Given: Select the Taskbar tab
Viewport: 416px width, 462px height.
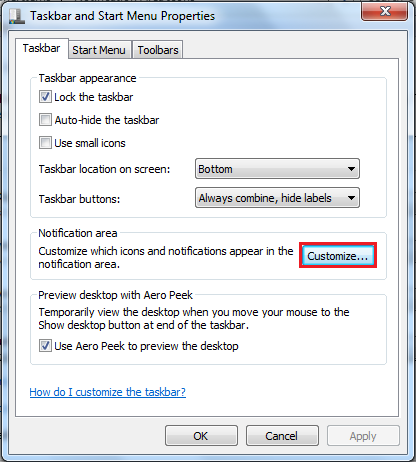Looking at the screenshot, I should click(x=42, y=49).
